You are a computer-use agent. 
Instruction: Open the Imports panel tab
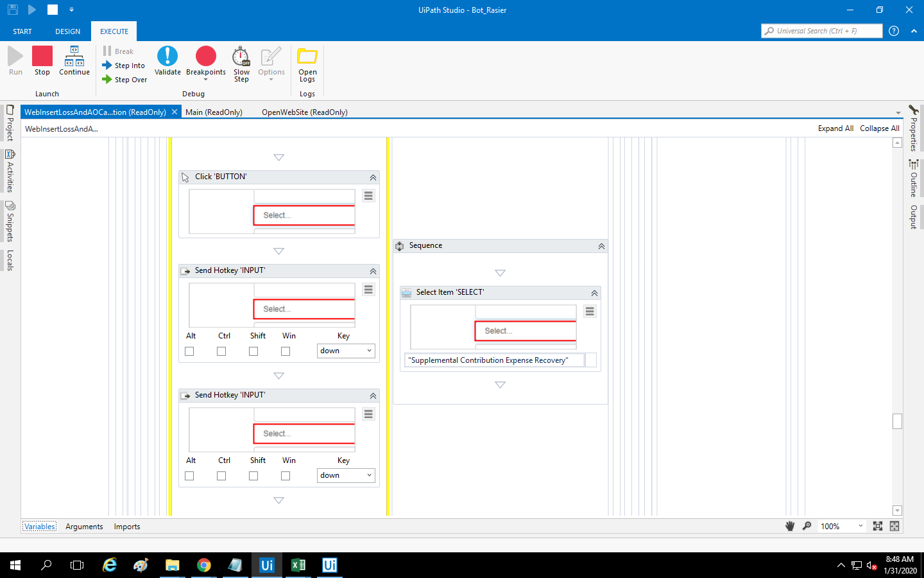127,527
